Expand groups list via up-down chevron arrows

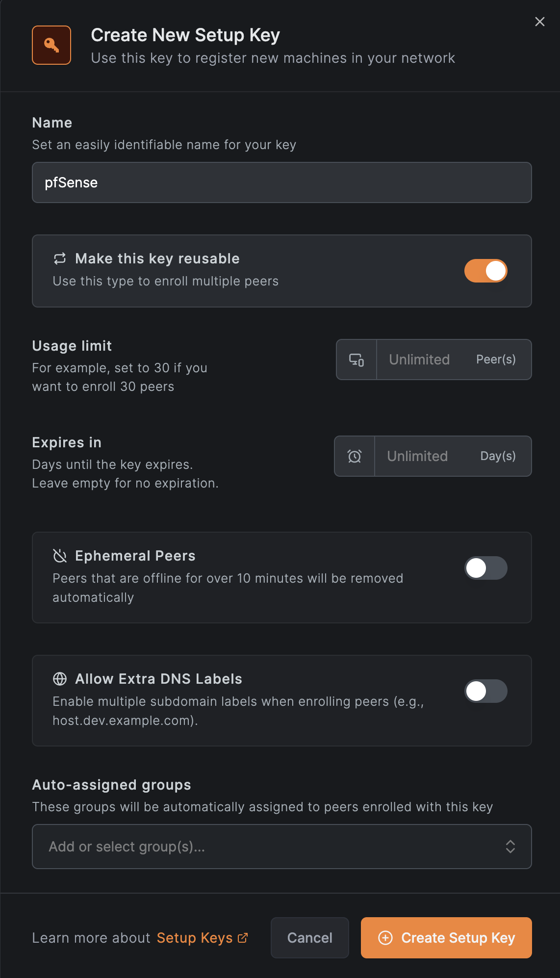pyautogui.click(x=510, y=847)
